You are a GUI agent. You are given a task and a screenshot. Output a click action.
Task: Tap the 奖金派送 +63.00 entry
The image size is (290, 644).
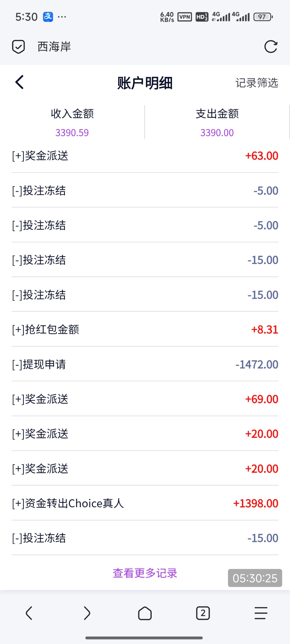coord(145,156)
